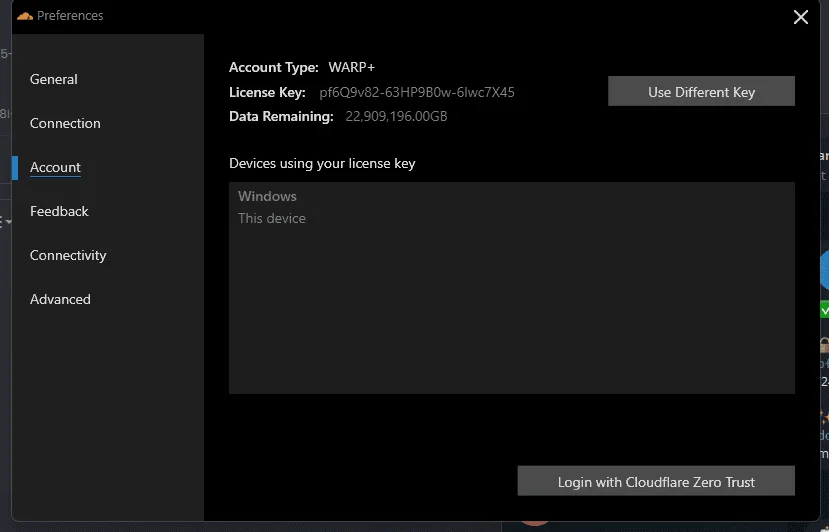829x532 pixels.
Task: Select the Account tab
Action: (x=55, y=167)
